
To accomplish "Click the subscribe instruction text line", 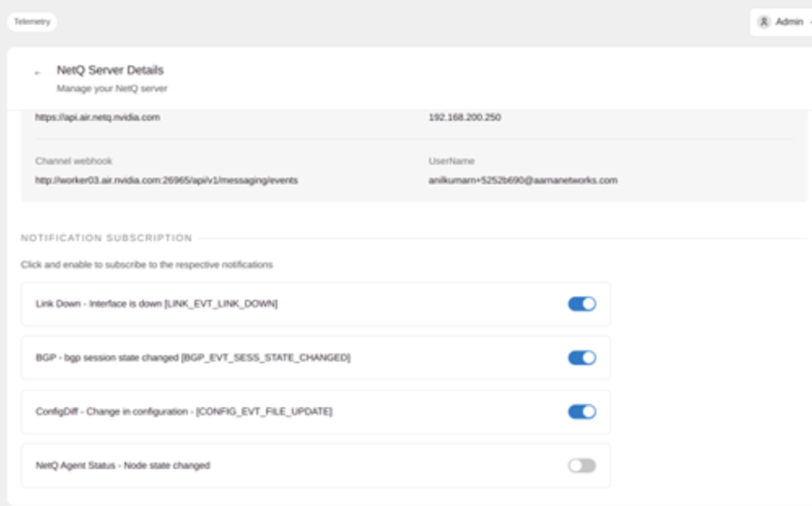I will 147,265.
